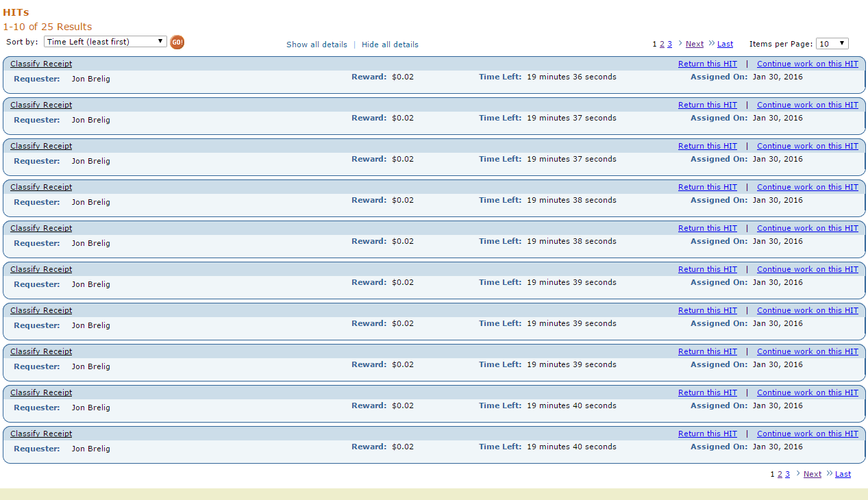Continue work on the fourth listed HIT
The height and width of the screenshot is (500, 868).
(x=807, y=187)
